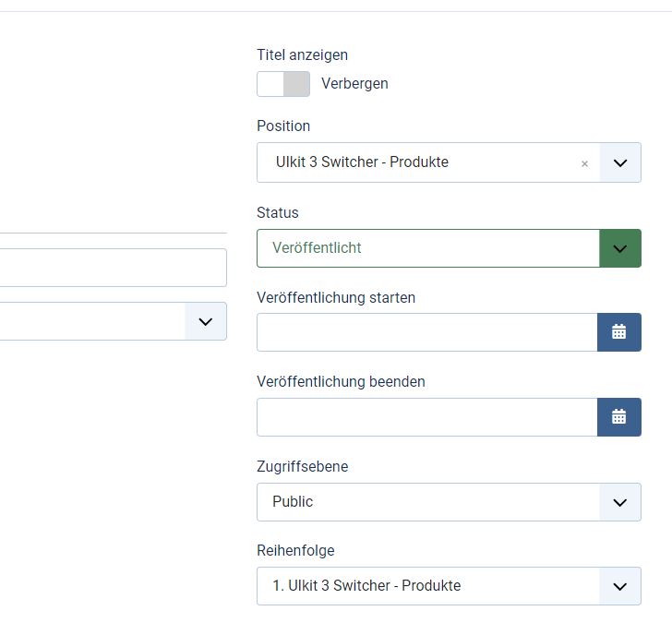Image resolution: width=672 pixels, height=623 pixels.
Task: Click the empty text field on left
Action: point(114,268)
